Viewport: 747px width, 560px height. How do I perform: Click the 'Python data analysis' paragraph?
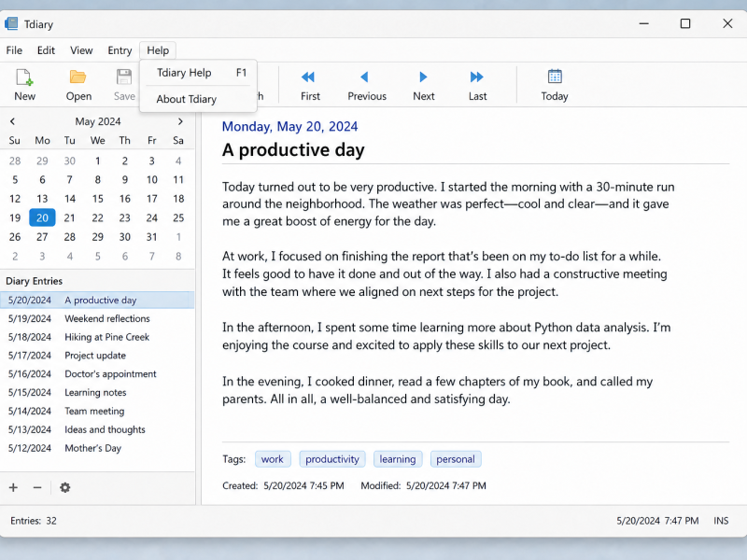(x=446, y=336)
